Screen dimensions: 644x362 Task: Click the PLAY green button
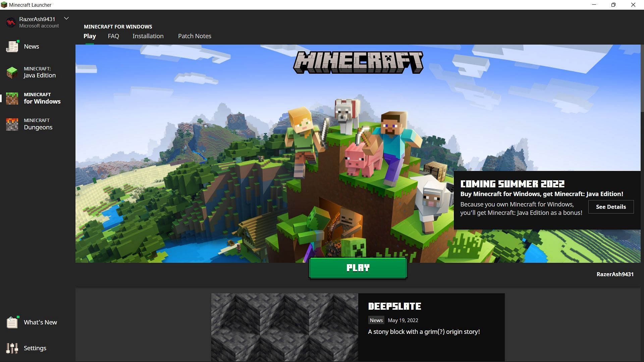[x=358, y=267]
